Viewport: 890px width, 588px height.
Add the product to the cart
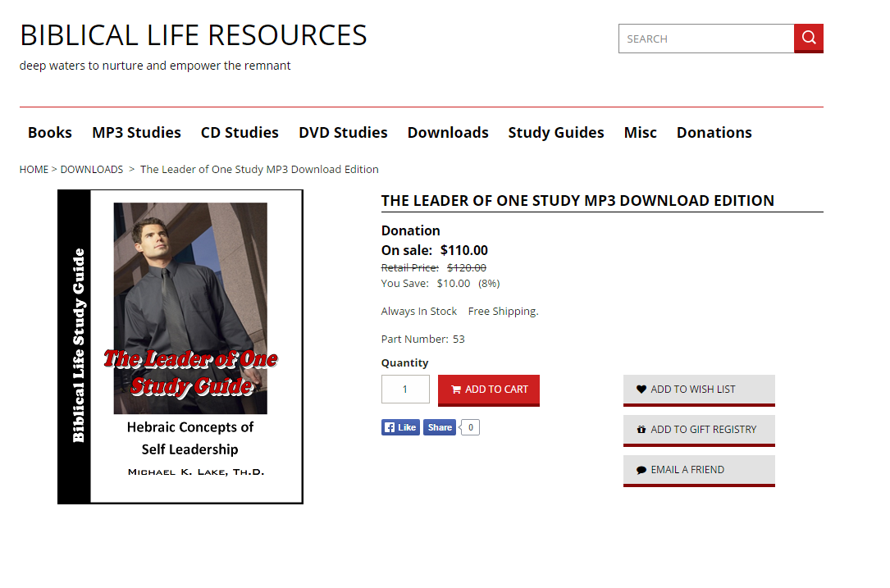tap(489, 390)
